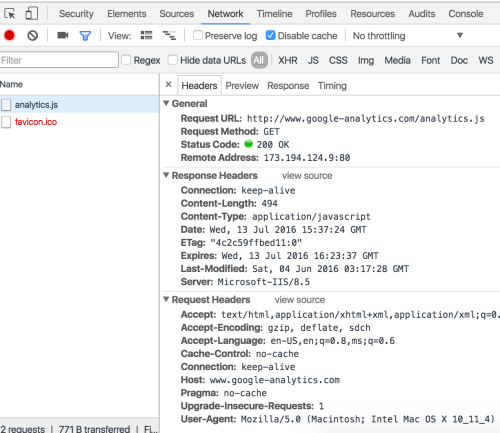Select the Headers detail tab
The image size is (500, 433).
(x=199, y=86)
